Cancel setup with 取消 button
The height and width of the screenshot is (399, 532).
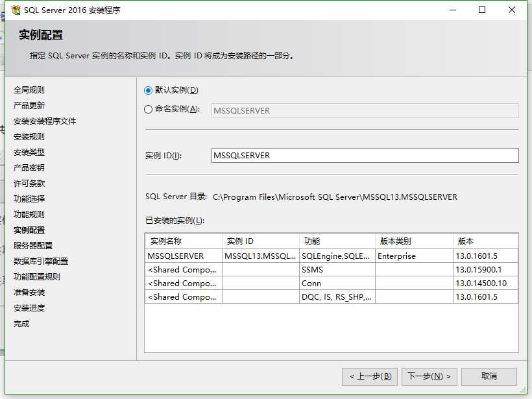489,376
